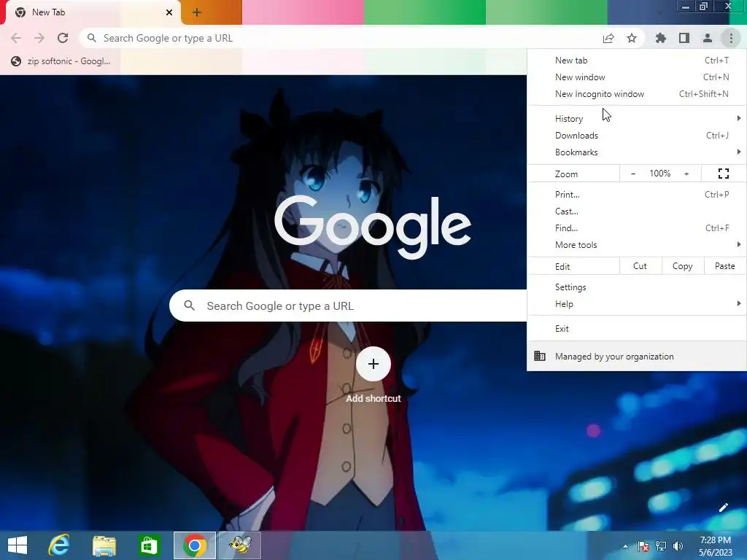
Task: Click the share this page icon
Action: pos(608,38)
